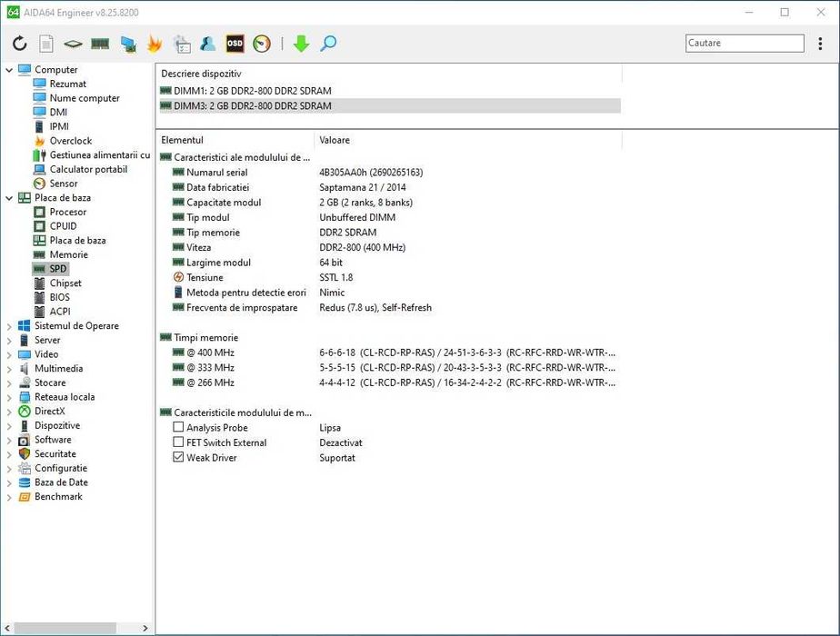
Task: Expand the DirectX node
Action: (x=9, y=412)
